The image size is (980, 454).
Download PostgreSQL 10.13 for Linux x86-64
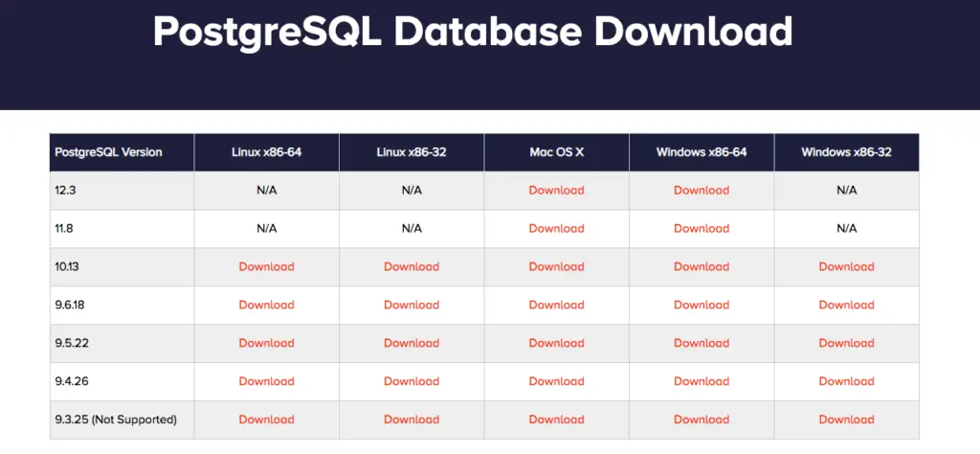pyautogui.click(x=266, y=266)
